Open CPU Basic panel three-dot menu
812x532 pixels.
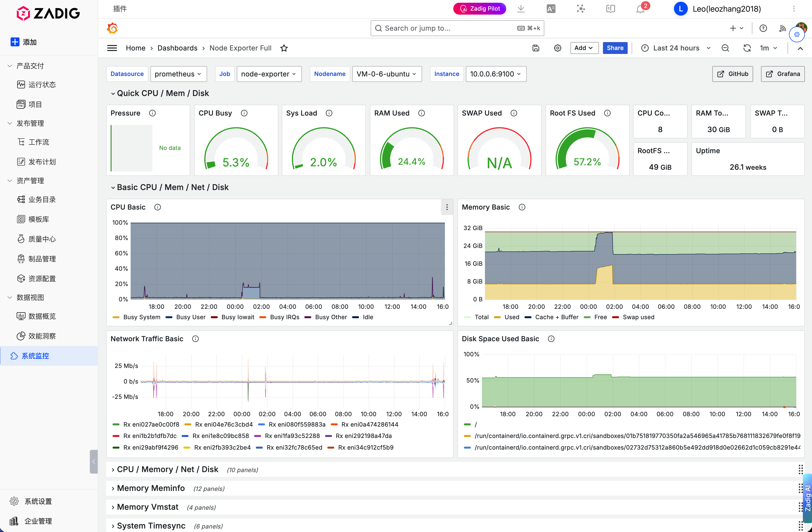pos(447,207)
